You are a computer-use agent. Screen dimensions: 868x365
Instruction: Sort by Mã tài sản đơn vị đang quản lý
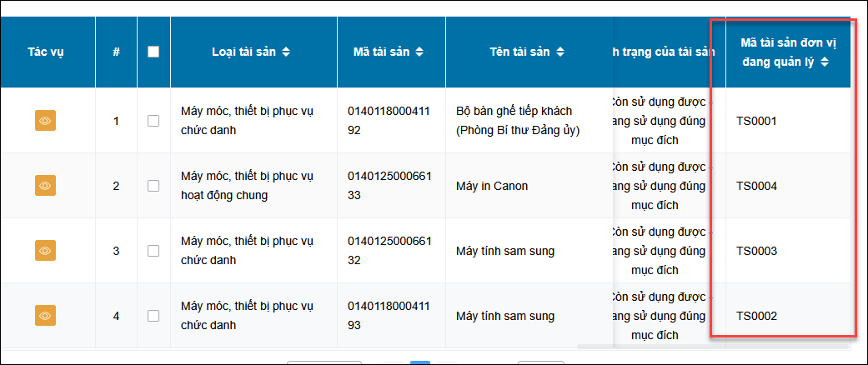pyautogui.click(x=824, y=62)
